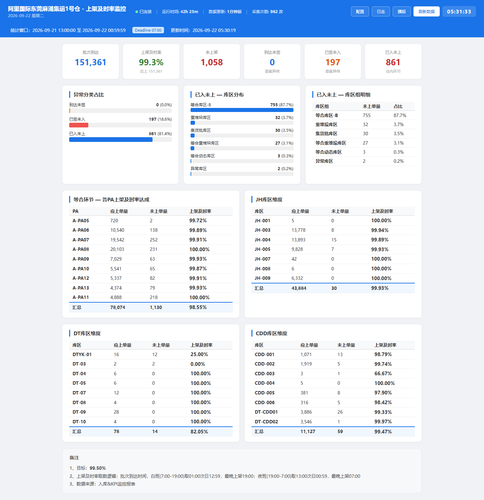Click the 87.7% cell in zone detail table
484x500 pixels.
400,115
